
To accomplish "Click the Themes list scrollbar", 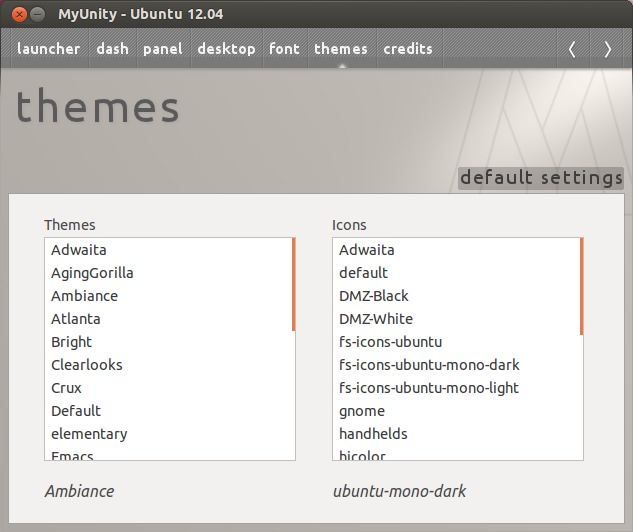I will click(x=293, y=285).
